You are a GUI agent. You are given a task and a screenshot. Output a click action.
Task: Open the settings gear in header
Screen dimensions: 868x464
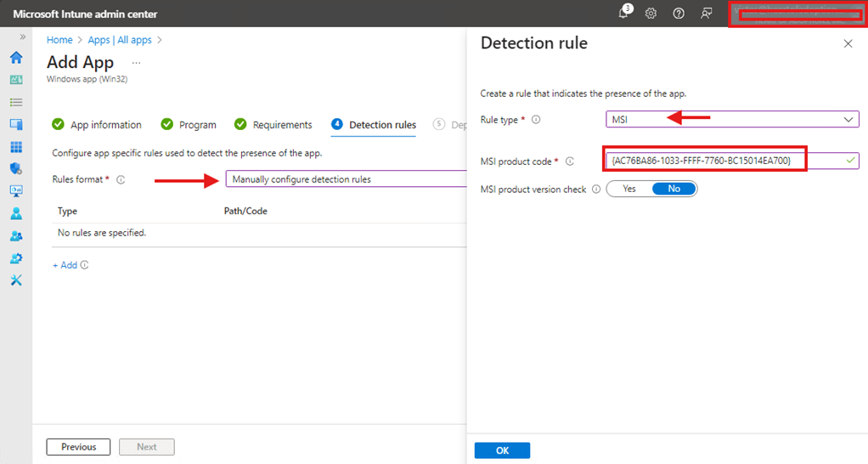tap(651, 14)
